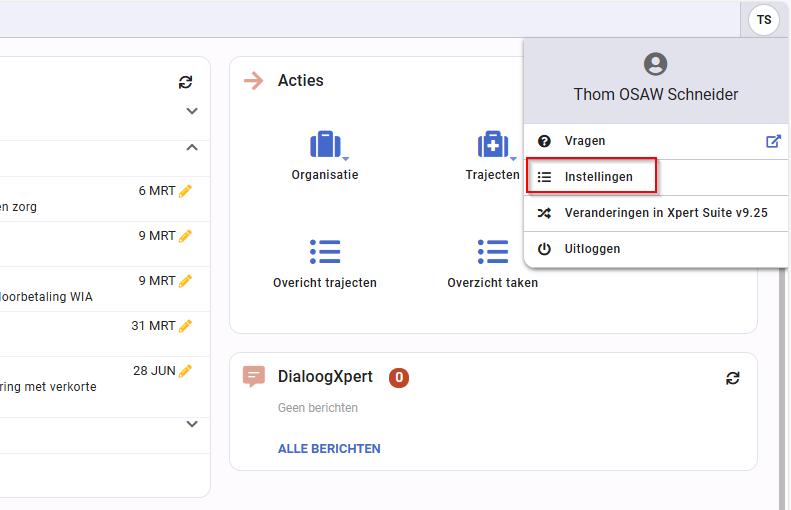Click the TS user avatar button
The image size is (791, 510).
pyautogui.click(x=764, y=20)
